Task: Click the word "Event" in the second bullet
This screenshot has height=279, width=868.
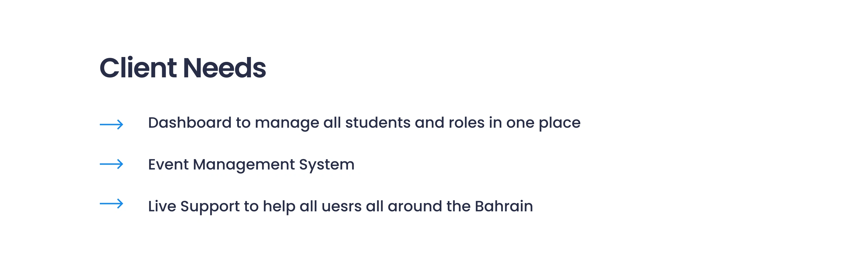Action: (x=168, y=165)
